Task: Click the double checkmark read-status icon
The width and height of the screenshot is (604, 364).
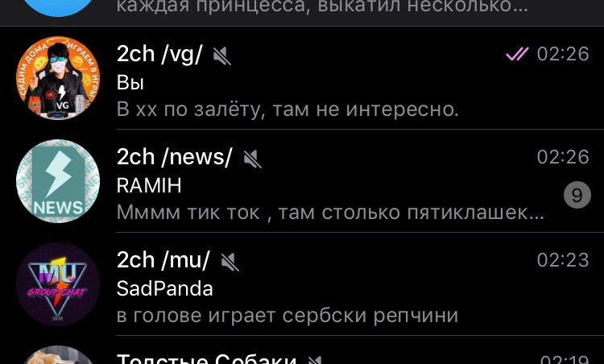Action: tap(517, 54)
